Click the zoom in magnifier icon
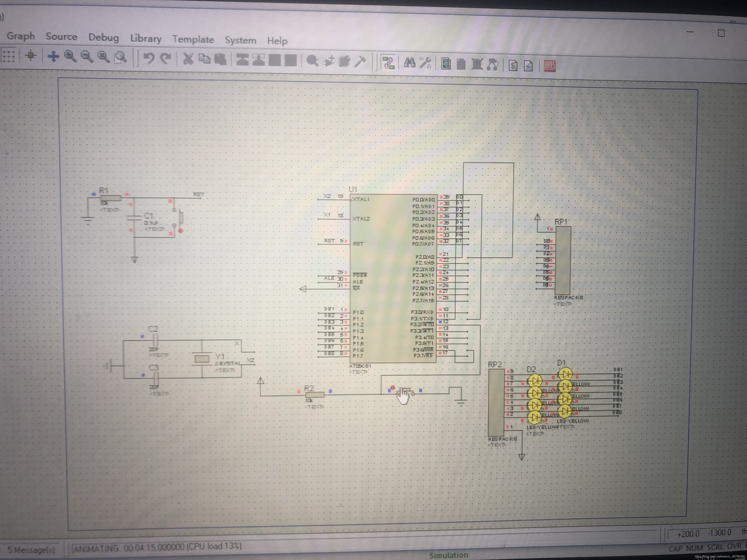 [70, 56]
